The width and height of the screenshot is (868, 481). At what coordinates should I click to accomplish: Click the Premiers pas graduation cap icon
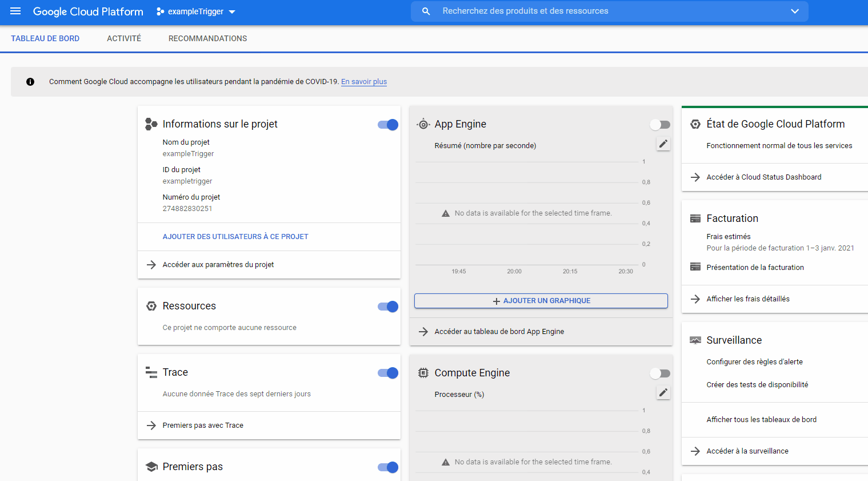tap(151, 467)
